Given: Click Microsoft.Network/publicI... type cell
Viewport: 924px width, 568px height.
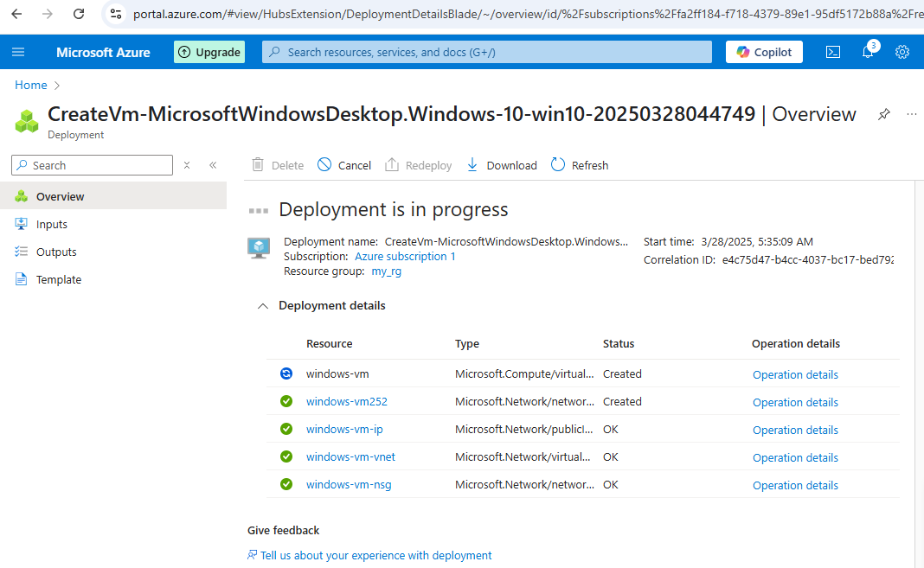Looking at the screenshot, I should 523,429.
